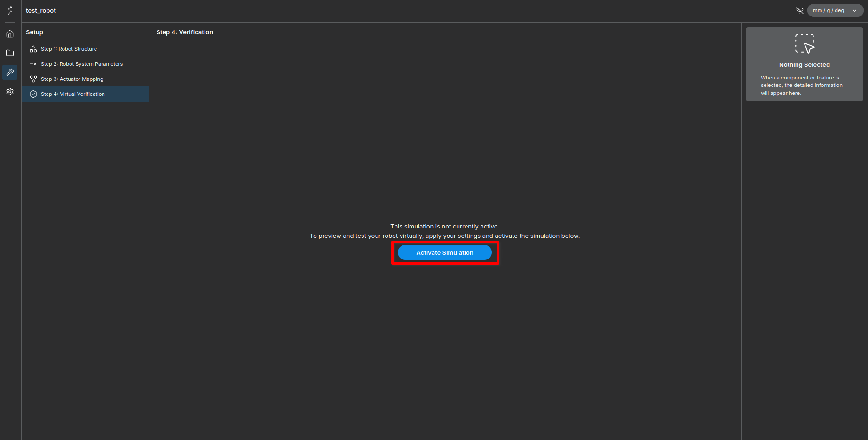The image size is (868, 440).
Task: Click the chevron arrow on the units selector
Action: [854, 11]
